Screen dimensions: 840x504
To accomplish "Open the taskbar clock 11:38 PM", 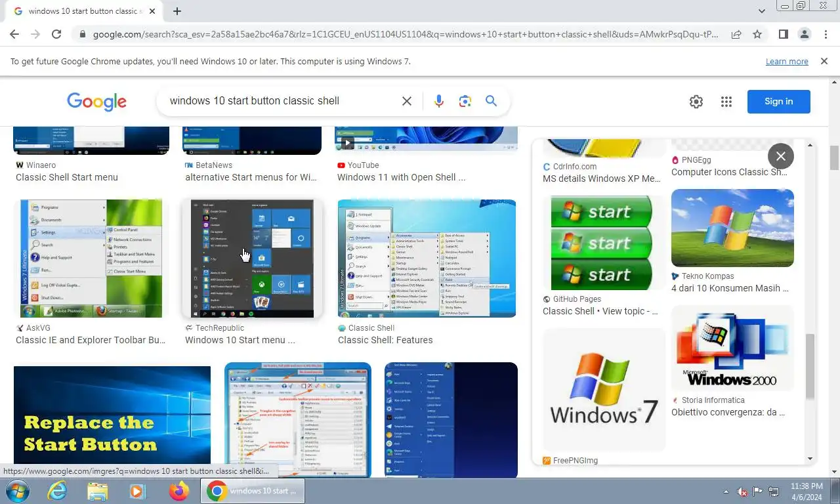I will 807,492.
